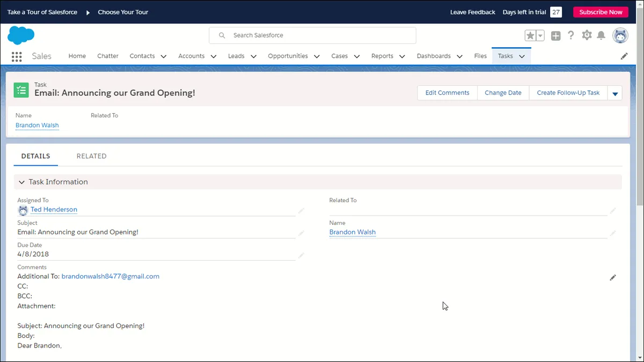The image size is (644, 362).
Task: Open the Leads tab dropdown chevron
Action: 253,56
